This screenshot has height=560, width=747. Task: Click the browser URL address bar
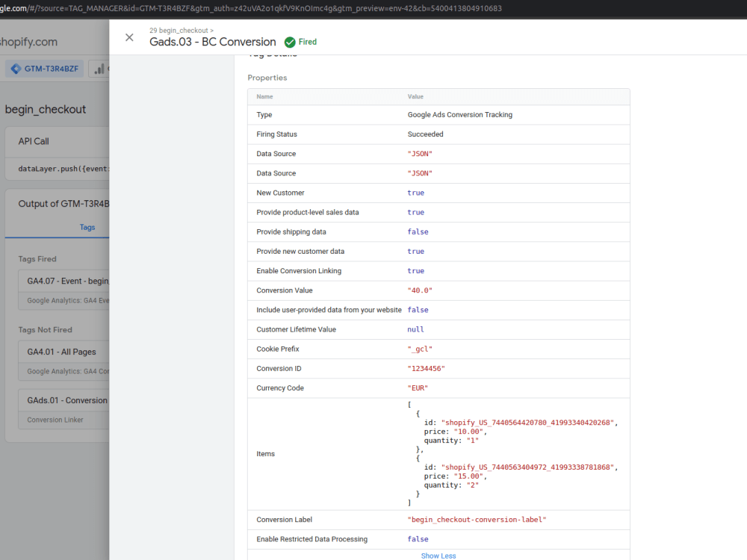[x=251, y=8]
